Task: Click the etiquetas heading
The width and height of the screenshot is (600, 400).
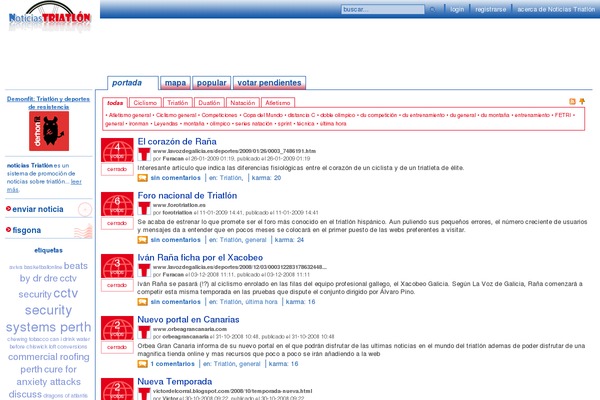Action: click(48, 250)
